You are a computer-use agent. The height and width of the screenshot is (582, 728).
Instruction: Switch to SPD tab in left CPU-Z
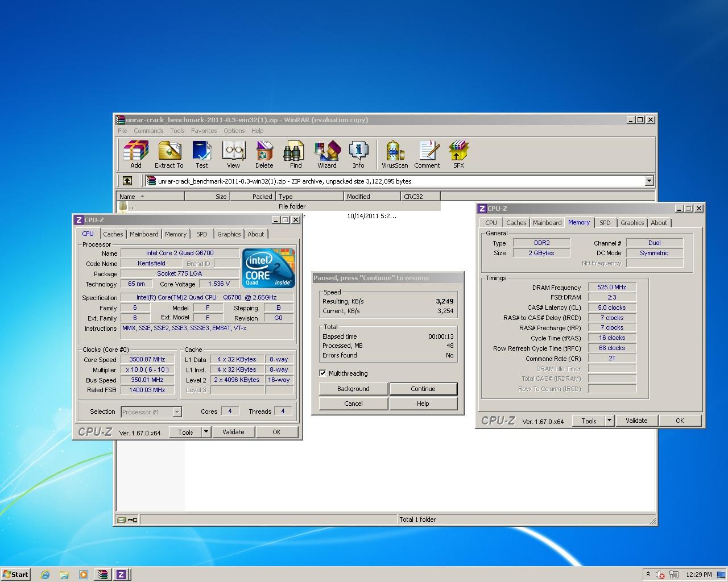pyautogui.click(x=202, y=234)
